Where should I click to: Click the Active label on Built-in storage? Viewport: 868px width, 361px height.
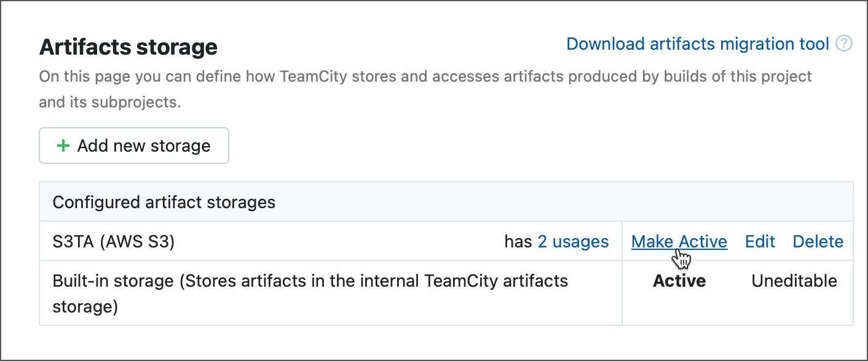coord(679,281)
